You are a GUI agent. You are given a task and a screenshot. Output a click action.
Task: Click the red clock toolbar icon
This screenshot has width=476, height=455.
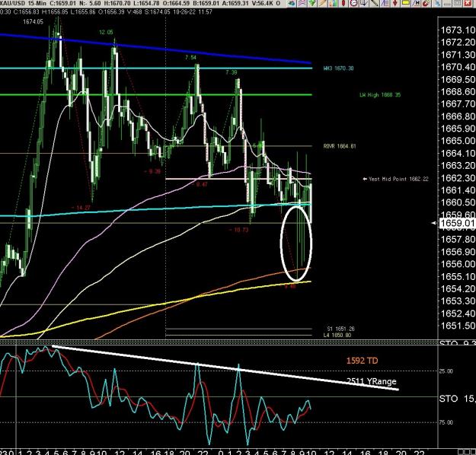tap(353, 3)
